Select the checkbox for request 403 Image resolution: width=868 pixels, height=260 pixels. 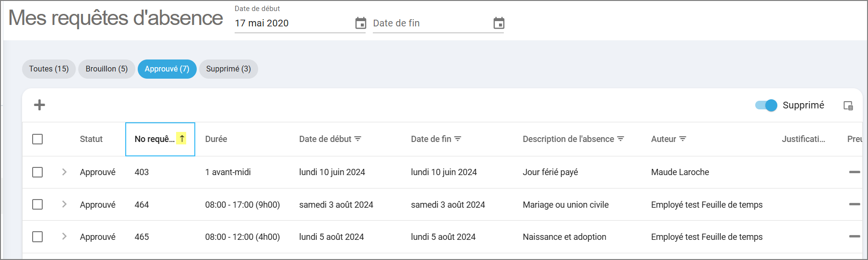tap(37, 172)
